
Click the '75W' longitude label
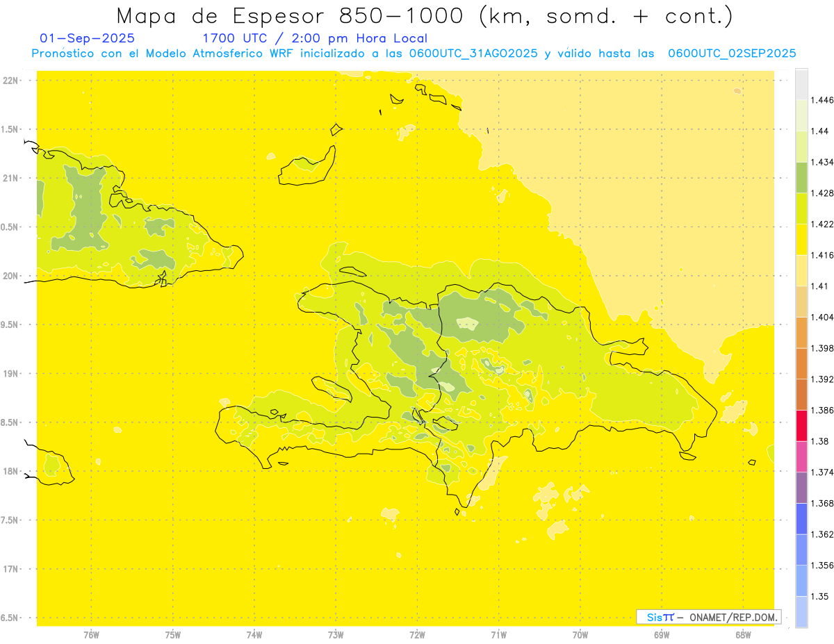pyautogui.click(x=173, y=635)
